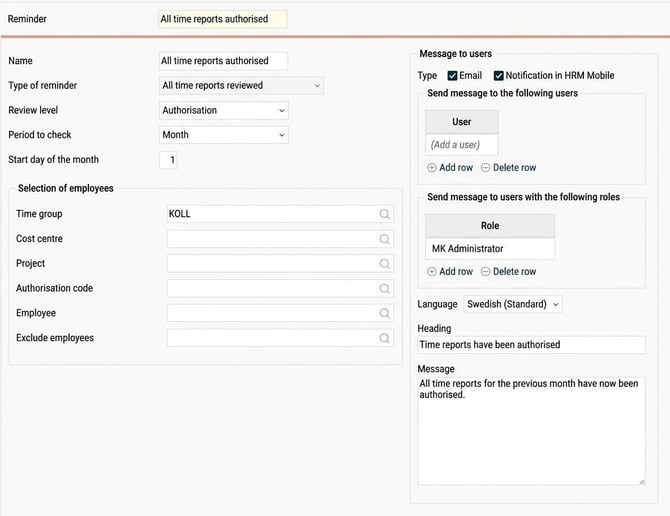Click the (Add a user) cell
The width and height of the screenshot is (670, 516).
click(x=461, y=145)
